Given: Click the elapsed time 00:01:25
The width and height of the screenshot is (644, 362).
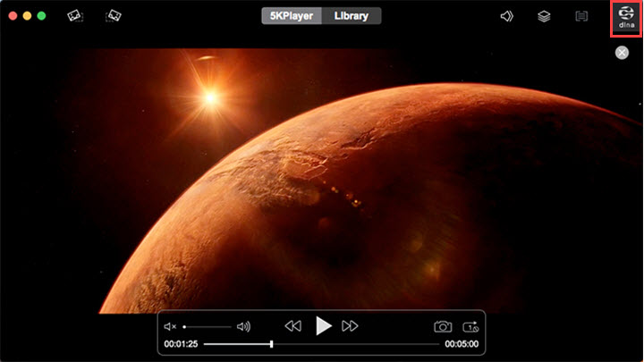Looking at the screenshot, I should click(x=181, y=344).
